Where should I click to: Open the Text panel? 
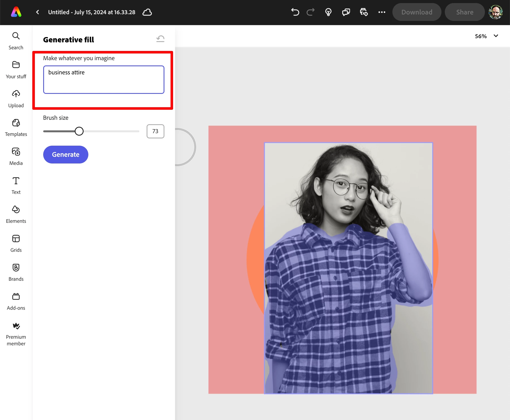point(16,186)
